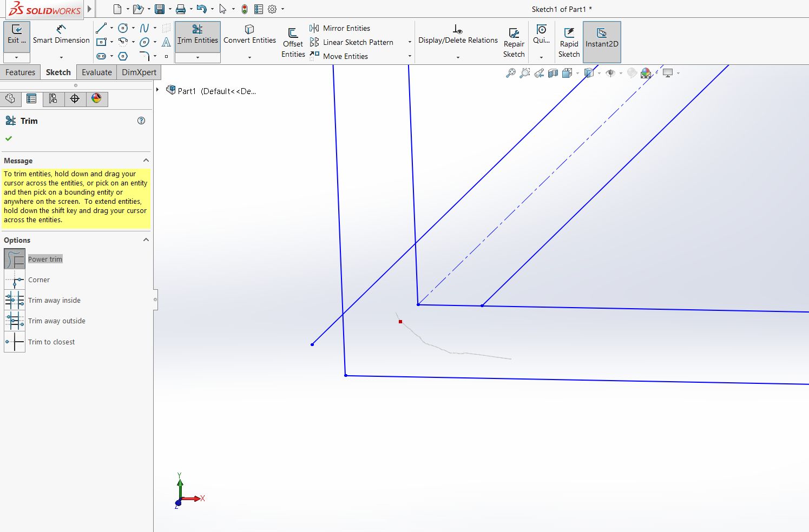Toggle the Rapid Sketch button
809x532 pixels.
[569, 42]
